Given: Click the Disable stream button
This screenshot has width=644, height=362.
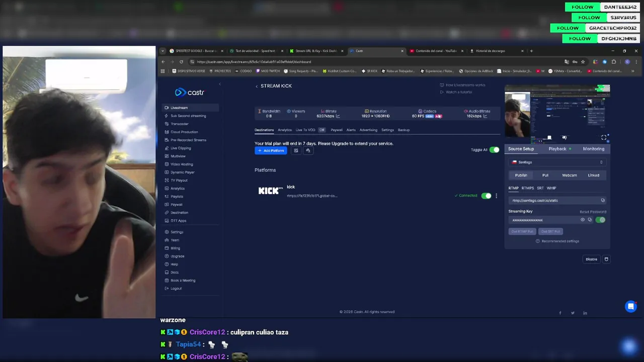Looking at the screenshot, I should tap(591, 259).
